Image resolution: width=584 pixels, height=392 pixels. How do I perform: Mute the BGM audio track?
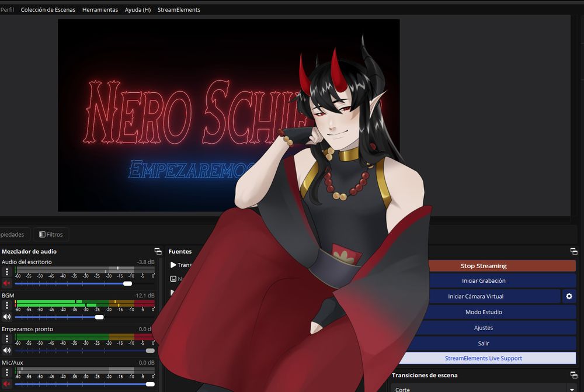click(6, 317)
